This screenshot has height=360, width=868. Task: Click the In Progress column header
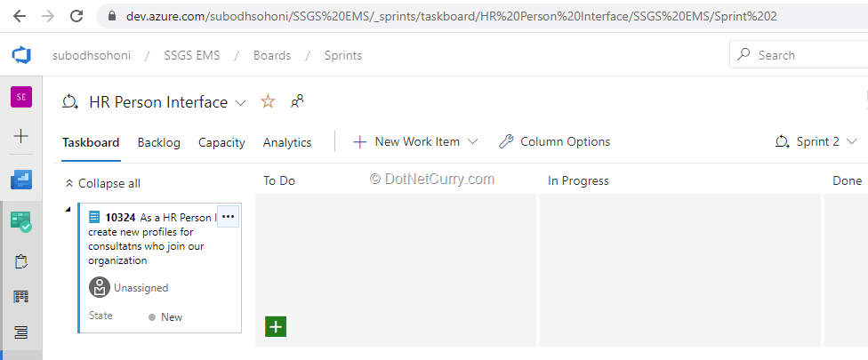[x=578, y=180]
